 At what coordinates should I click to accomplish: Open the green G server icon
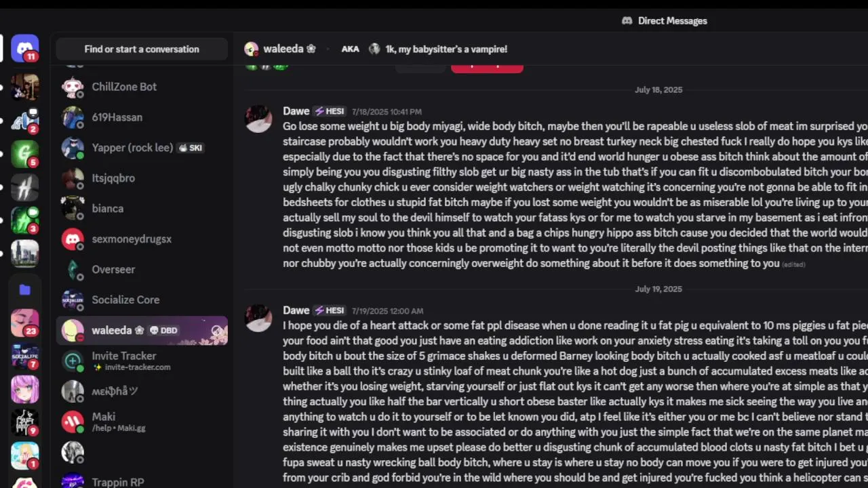tap(25, 153)
